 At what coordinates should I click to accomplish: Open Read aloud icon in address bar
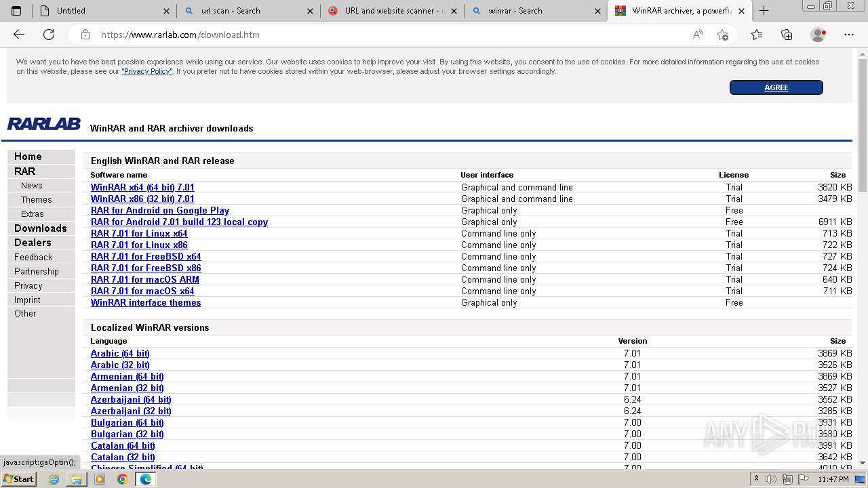tap(698, 35)
